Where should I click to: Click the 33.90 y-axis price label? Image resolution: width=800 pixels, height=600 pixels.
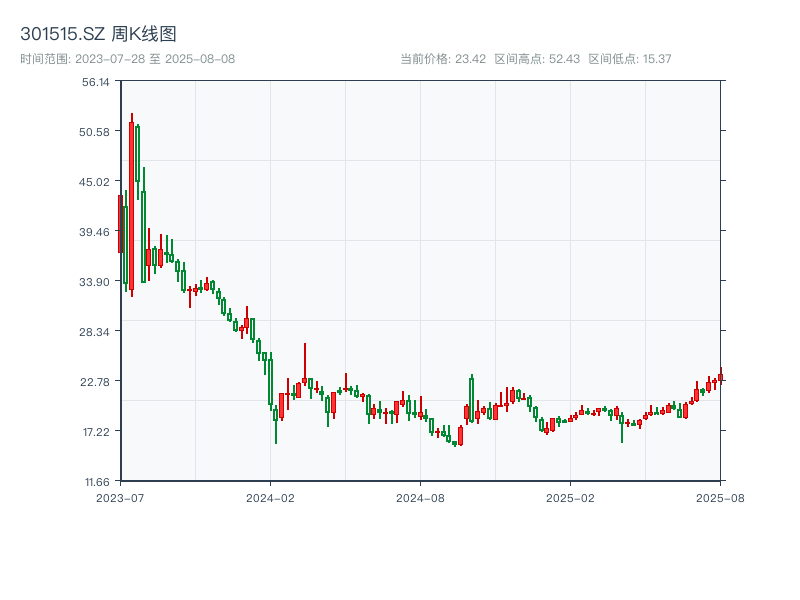[96, 281]
